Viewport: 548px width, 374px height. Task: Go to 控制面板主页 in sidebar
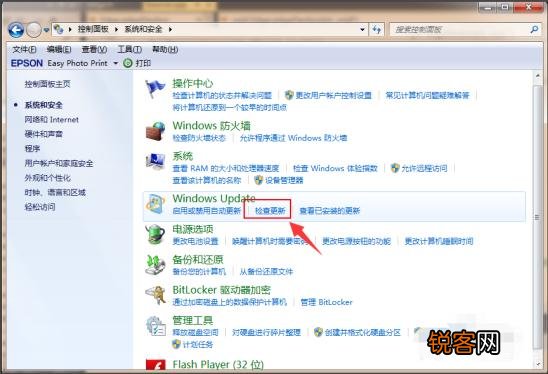(x=48, y=84)
